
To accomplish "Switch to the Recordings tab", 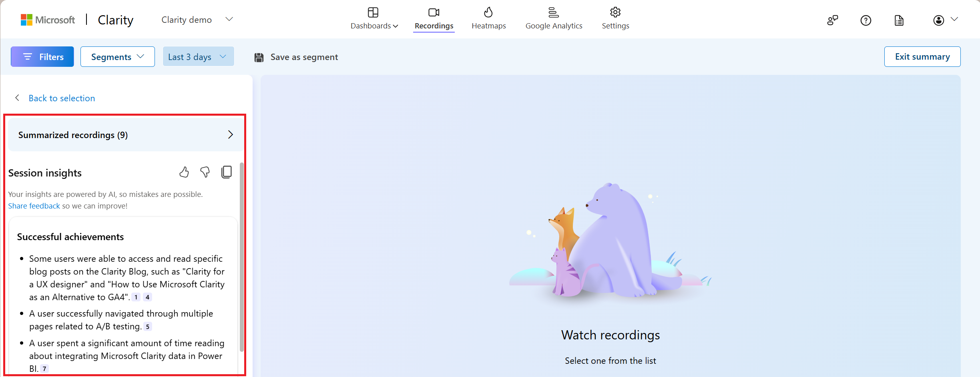I will point(434,19).
